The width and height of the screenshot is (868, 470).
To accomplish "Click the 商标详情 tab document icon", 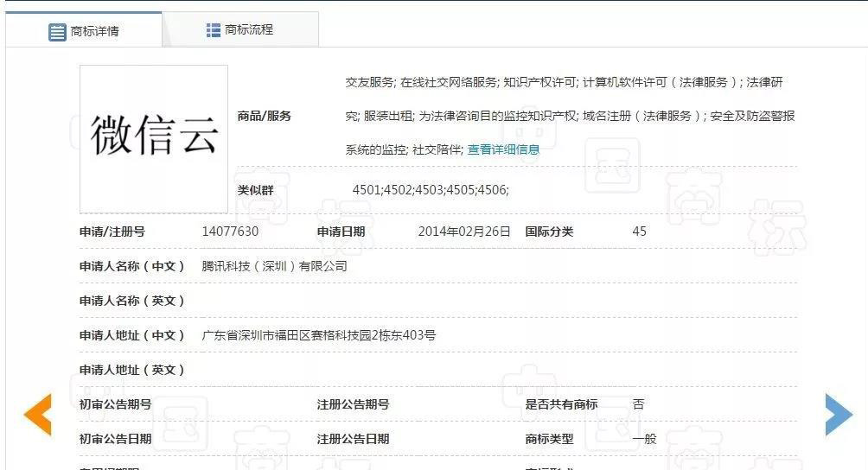I will pos(57,32).
